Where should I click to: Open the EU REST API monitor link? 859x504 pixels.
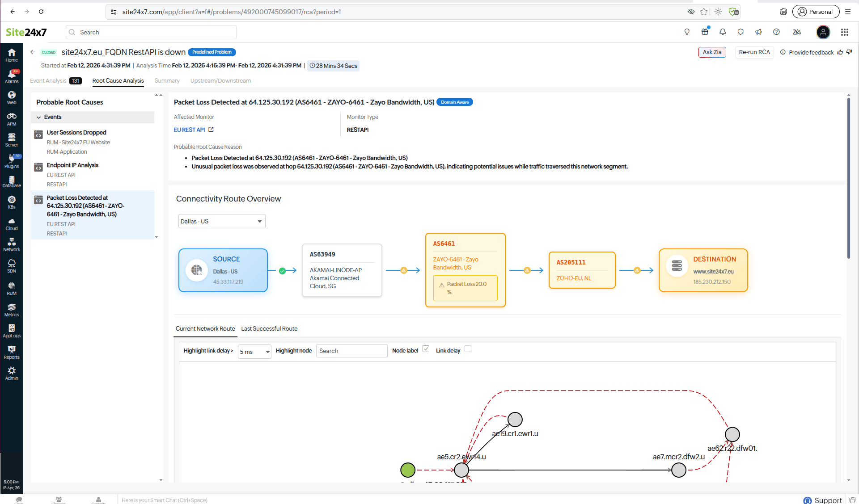tap(189, 130)
